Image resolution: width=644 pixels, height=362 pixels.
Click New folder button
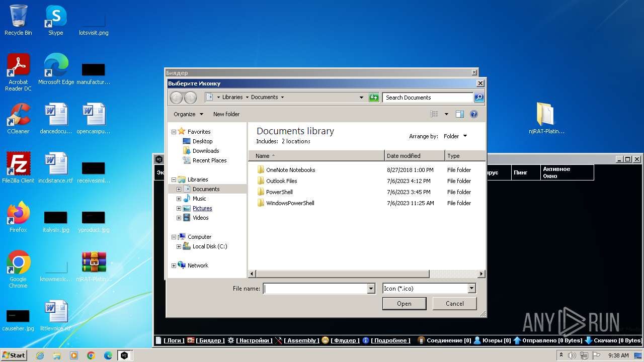[x=226, y=114]
